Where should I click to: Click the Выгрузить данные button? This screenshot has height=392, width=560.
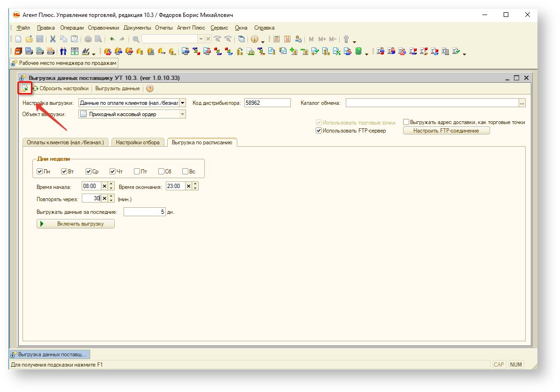pyautogui.click(x=117, y=88)
